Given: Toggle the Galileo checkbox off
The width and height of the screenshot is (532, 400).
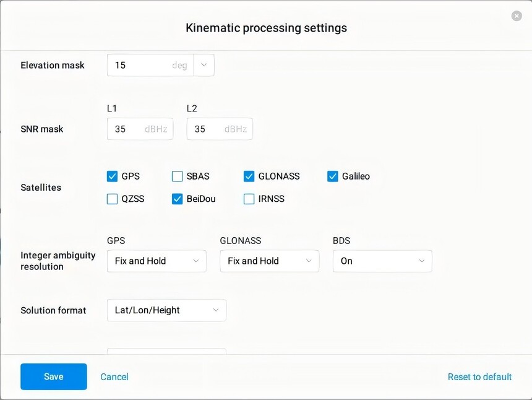Looking at the screenshot, I should click(333, 176).
